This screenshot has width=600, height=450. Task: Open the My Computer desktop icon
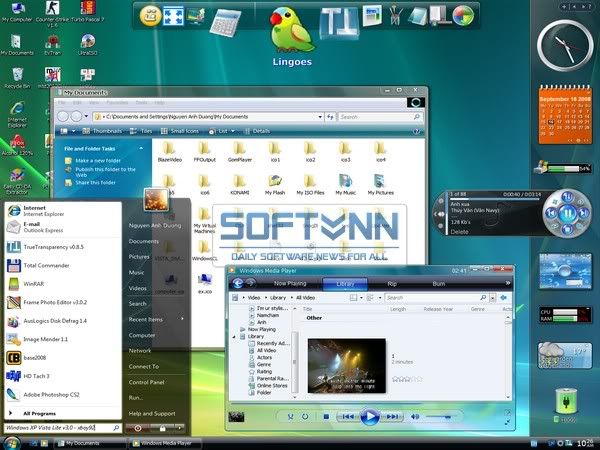(x=16, y=11)
